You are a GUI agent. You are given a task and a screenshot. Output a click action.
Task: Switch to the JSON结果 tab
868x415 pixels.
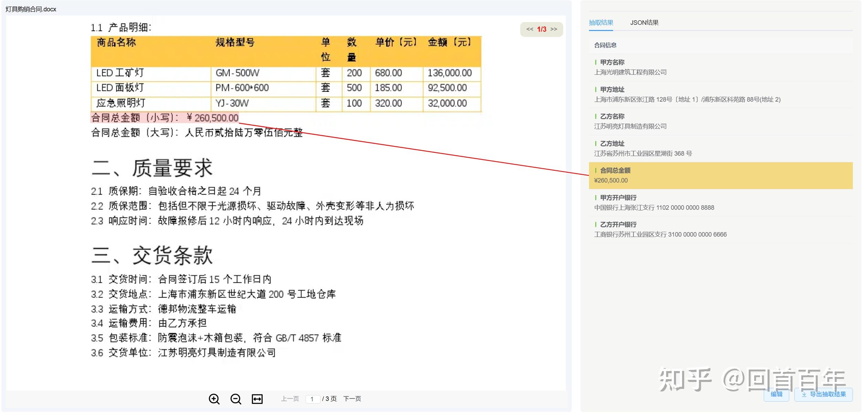pyautogui.click(x=644, y=22)
